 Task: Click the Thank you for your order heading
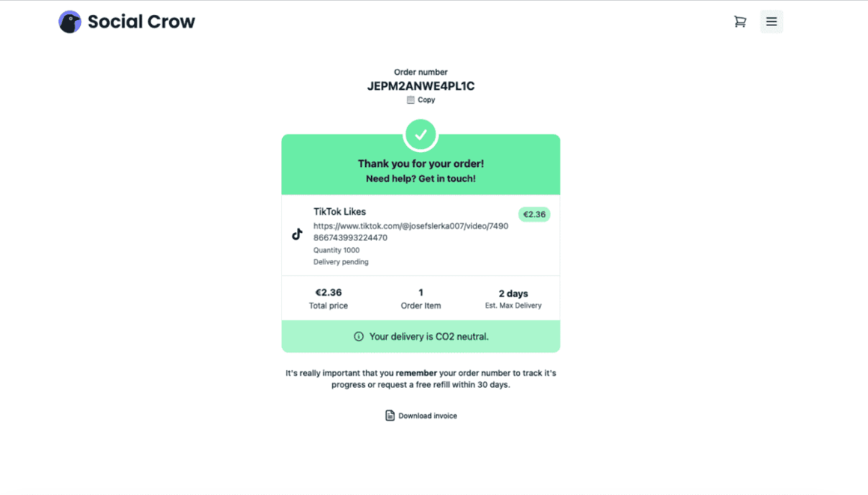[421, 164]
